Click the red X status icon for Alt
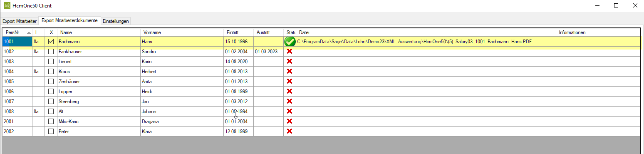Screen dimensions: 644x154 tap(290, 111)
